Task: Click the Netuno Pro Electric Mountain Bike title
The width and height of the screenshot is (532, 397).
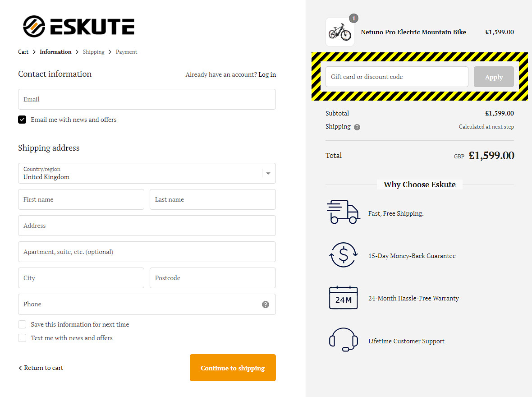Action: coord(413,32)
